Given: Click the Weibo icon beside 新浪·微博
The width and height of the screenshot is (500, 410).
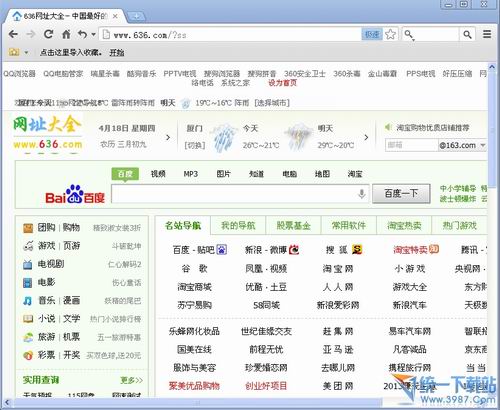Looking at the screenshot, I should [x=294, y=250].
